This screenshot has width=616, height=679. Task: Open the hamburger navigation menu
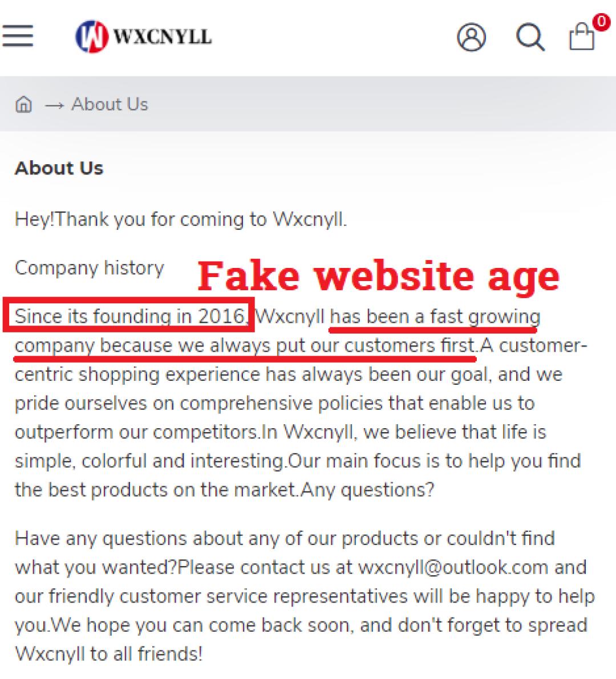18,36
